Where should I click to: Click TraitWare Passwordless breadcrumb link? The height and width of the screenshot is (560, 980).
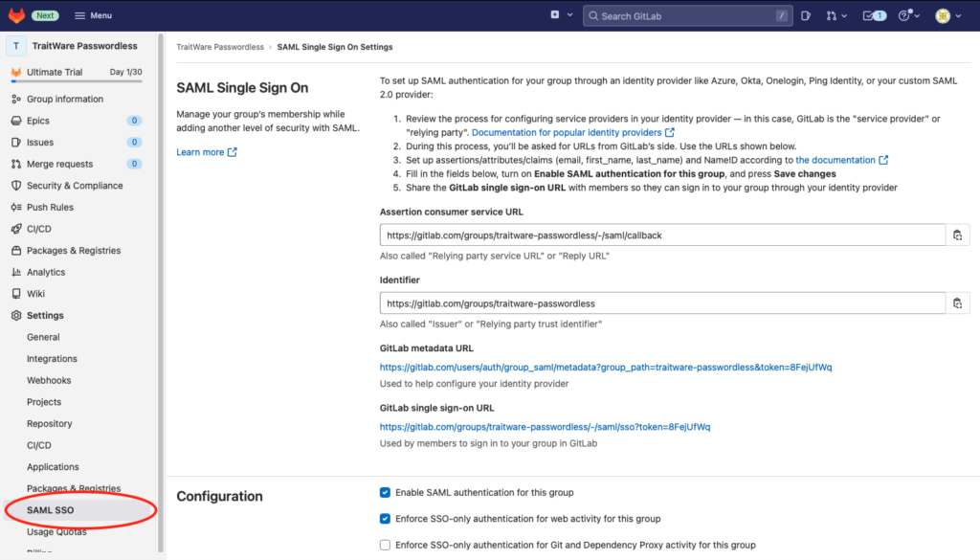[x=220, y=47]
